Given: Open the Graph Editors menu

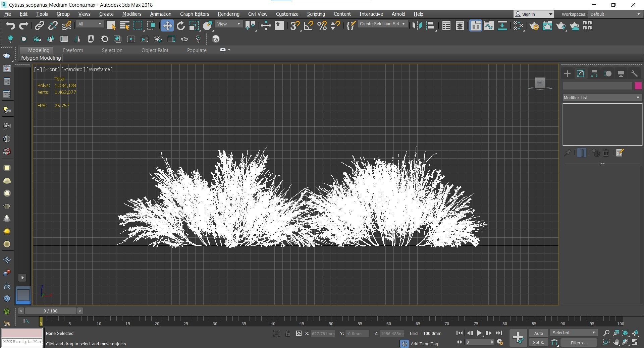Looking at the screenshot, I should [x=195, y=14].
